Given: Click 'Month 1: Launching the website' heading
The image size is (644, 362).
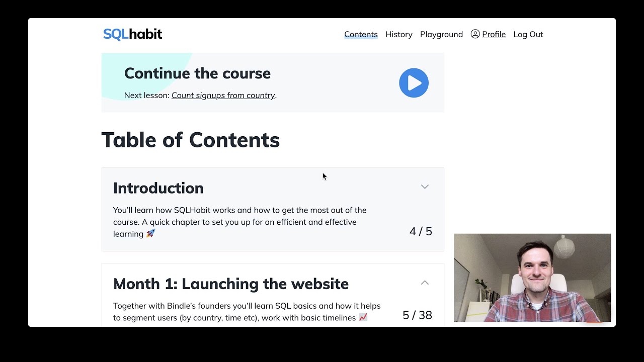Looking at the screenshot, I should point(231,284).
